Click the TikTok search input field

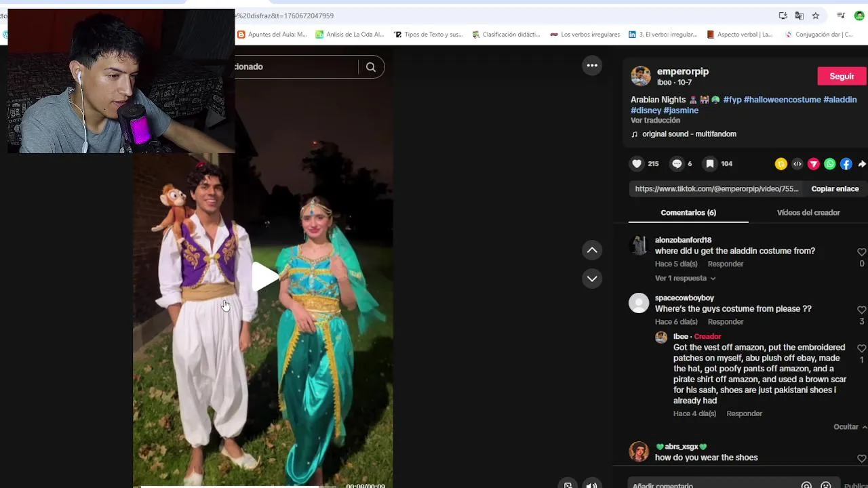coord(296,66)
